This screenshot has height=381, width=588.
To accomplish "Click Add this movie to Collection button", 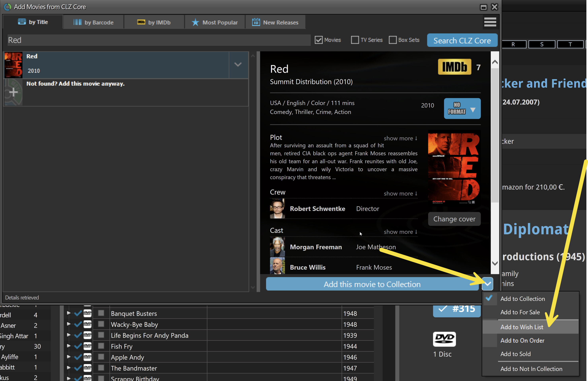I will click(372, 284).
